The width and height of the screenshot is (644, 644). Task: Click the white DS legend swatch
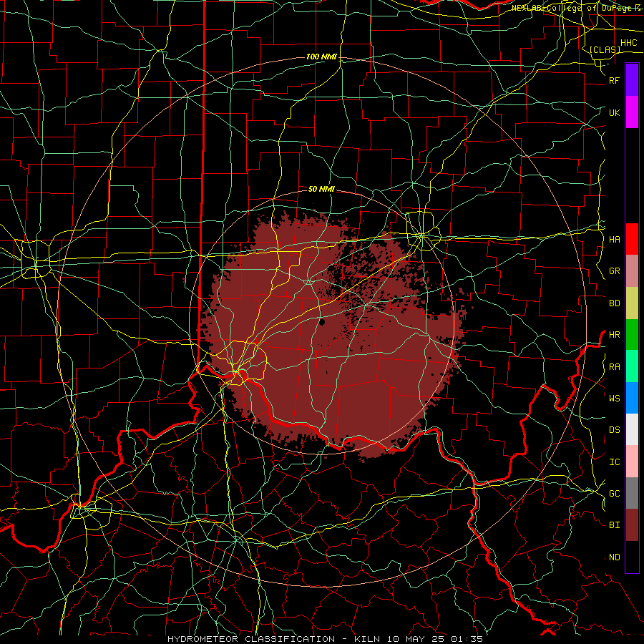click(632, 429)
